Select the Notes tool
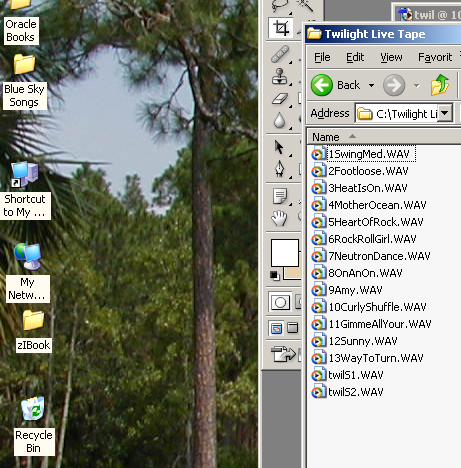Image resolution: width=461 pixels, height=468 pixels. [280, 196]
